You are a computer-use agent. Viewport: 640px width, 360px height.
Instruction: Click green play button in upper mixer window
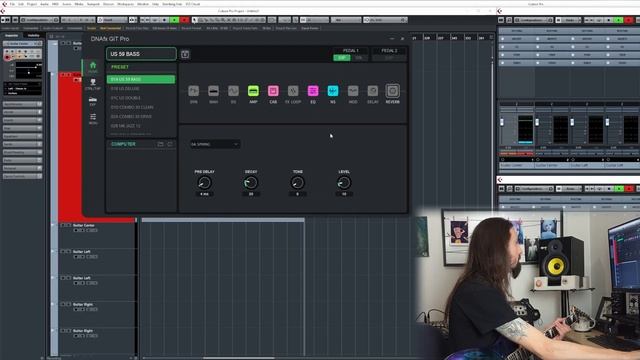(x=619, y=20)
